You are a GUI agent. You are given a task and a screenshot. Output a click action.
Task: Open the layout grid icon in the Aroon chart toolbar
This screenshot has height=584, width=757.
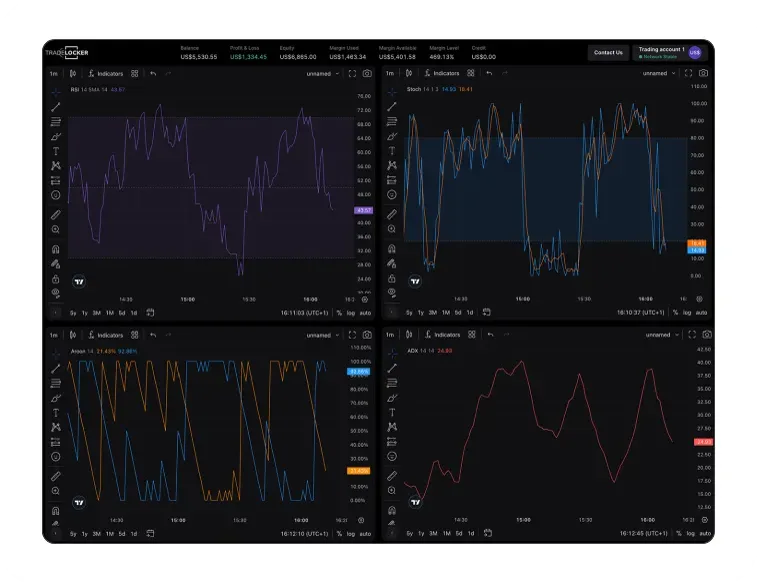[135, 335]
